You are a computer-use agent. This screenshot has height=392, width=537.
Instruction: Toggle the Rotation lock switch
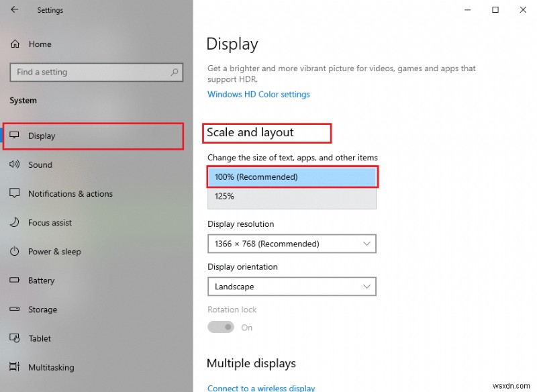click(221, 328)
